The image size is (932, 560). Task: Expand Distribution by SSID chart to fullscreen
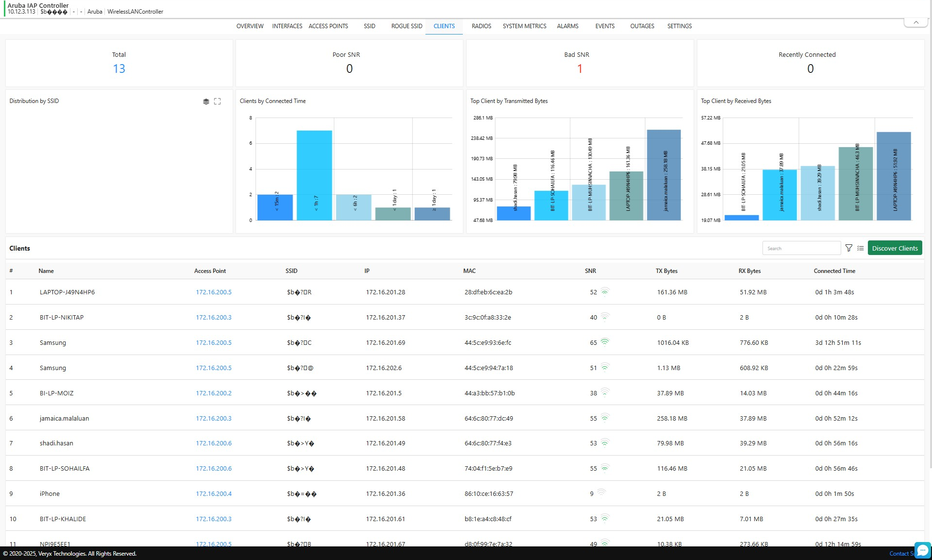click(217, 102)
